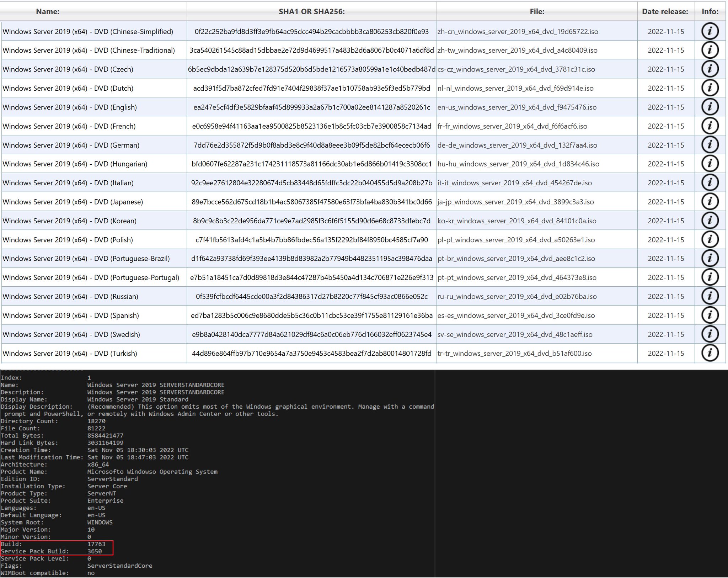Click file nl-nl_windows_server_2019_x64_dvd_f69d914e.iso
The image size is (728, 578).
coord(515,88)
